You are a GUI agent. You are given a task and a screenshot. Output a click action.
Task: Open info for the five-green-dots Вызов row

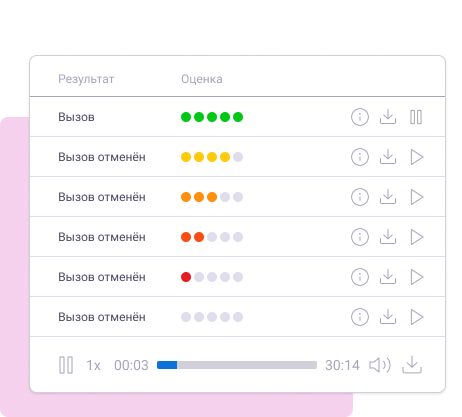[360, 117]
